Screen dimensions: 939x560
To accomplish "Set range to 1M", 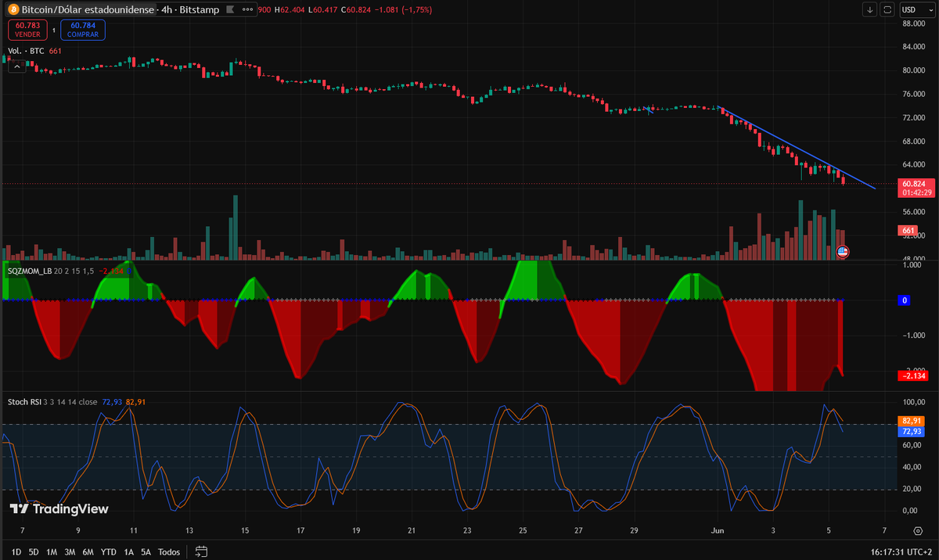I will coord(52,551).
